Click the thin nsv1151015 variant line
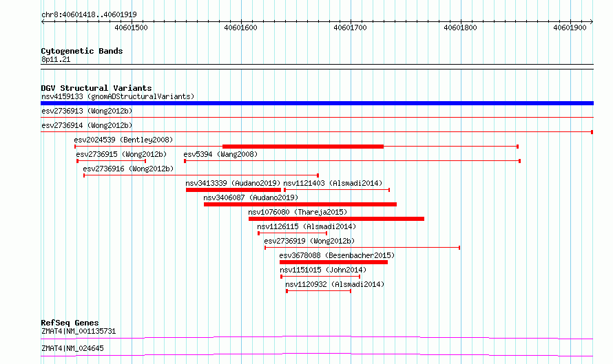Viewport: 613px width, 364px height. pos(320,277)
